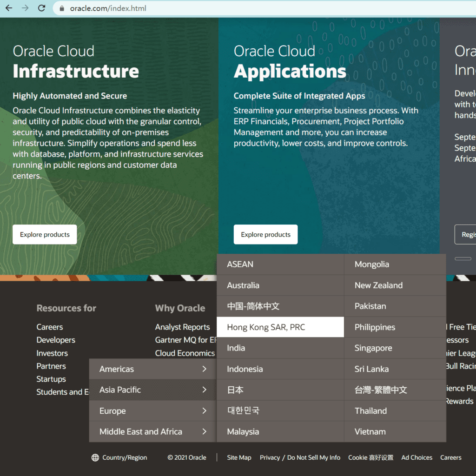Open the Site Map footer link

click(x=239, y=457)
